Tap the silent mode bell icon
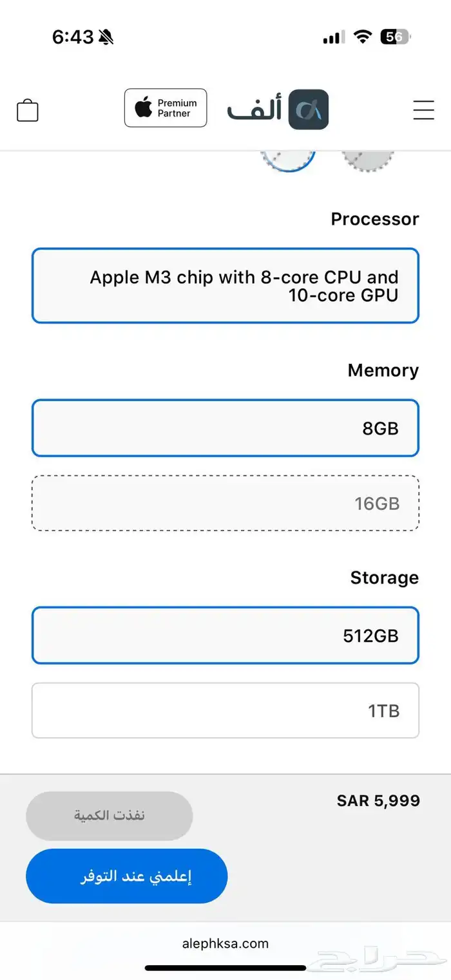 point(106,37)
